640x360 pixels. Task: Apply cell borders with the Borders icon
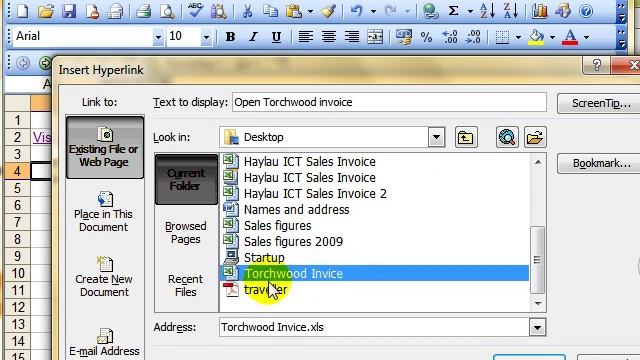[x=502, y=37]
